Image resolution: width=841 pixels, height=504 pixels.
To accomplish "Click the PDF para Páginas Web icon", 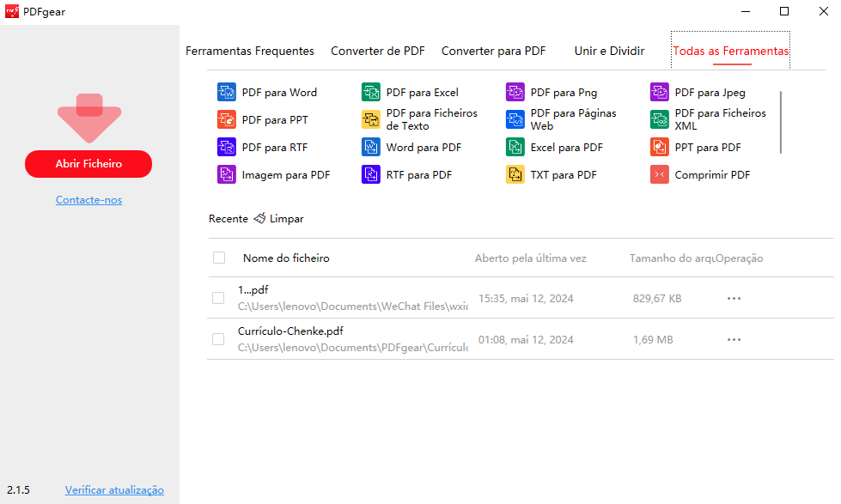I will (515, 119).
